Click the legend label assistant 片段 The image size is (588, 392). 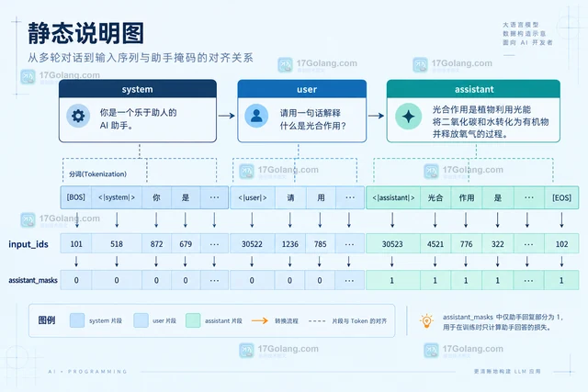[223, 320]
